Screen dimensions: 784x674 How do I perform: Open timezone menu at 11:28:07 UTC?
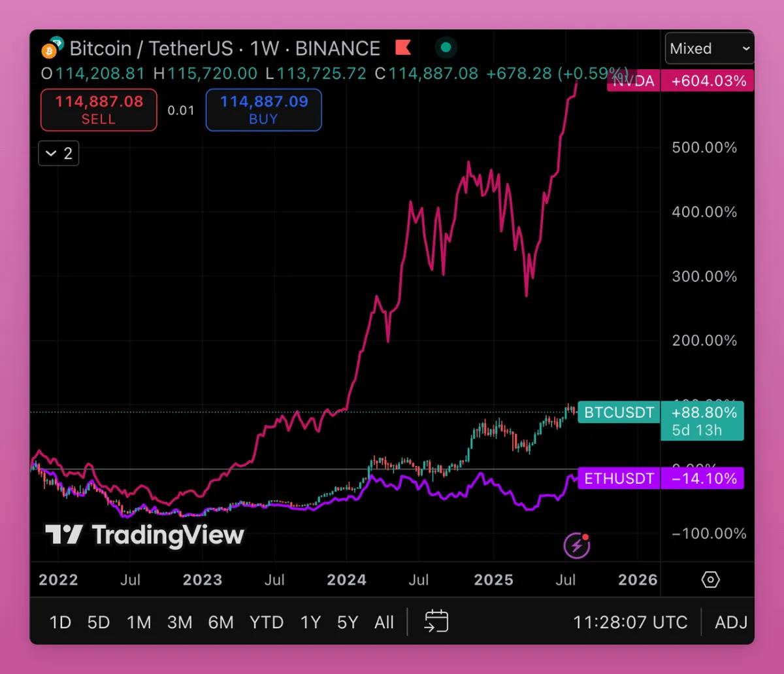(x=630, y=622)
